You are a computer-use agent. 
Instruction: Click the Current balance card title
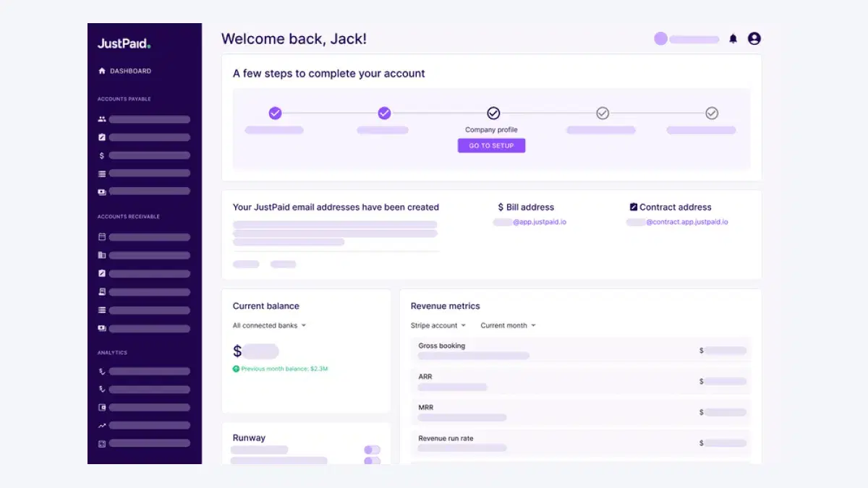(x=266, y=306)
